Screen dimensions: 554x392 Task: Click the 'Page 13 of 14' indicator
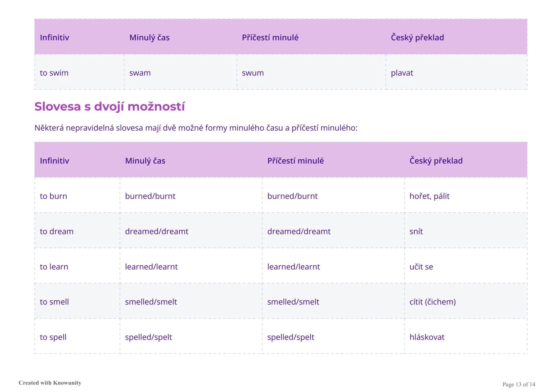click(518, 384)
